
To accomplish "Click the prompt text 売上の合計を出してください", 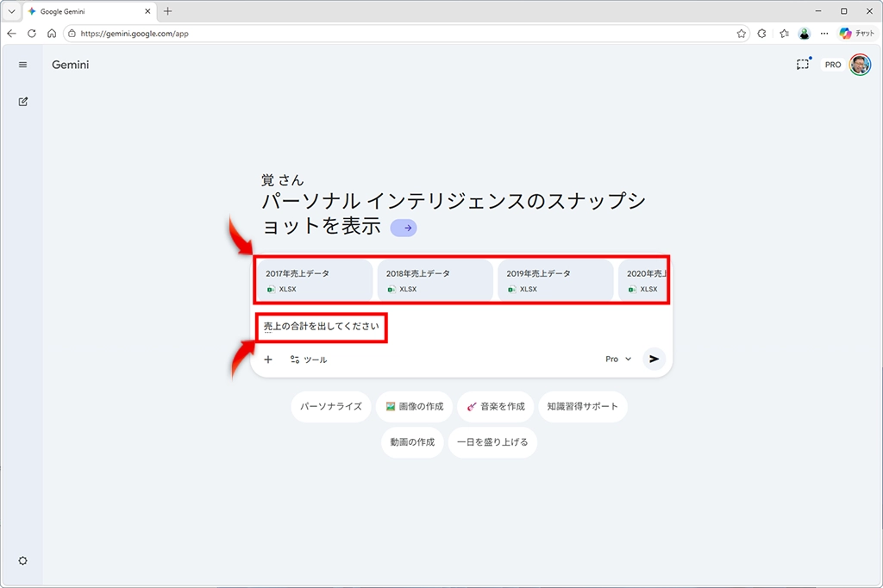I will point(322,326).
